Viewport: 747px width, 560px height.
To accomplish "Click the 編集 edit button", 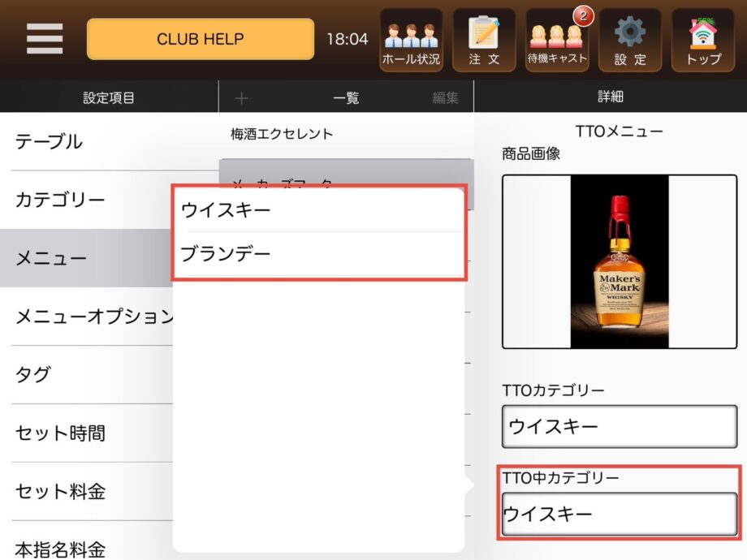I will pos(445,98).
